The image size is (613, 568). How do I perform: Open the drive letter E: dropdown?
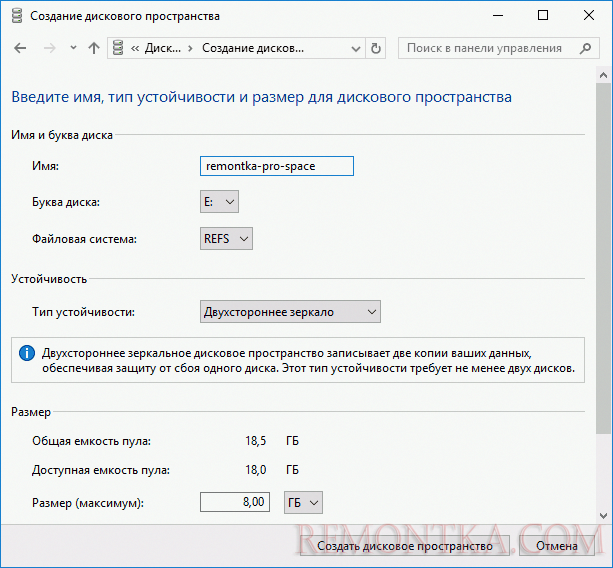(219, 202)
